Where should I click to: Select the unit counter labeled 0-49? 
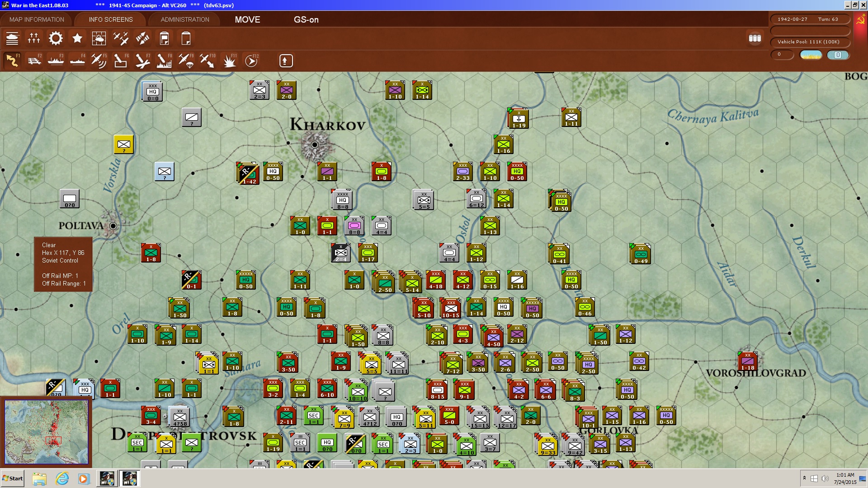[x=640, y=254]
